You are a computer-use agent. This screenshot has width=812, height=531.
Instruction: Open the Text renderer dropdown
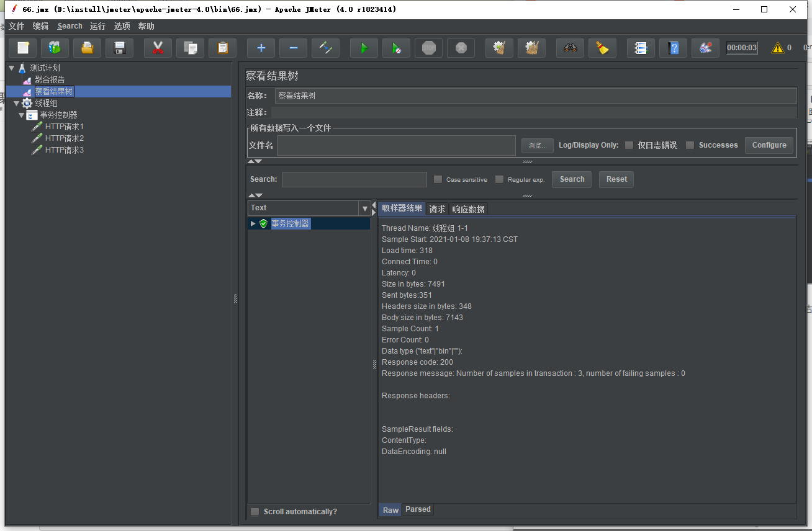365,208
